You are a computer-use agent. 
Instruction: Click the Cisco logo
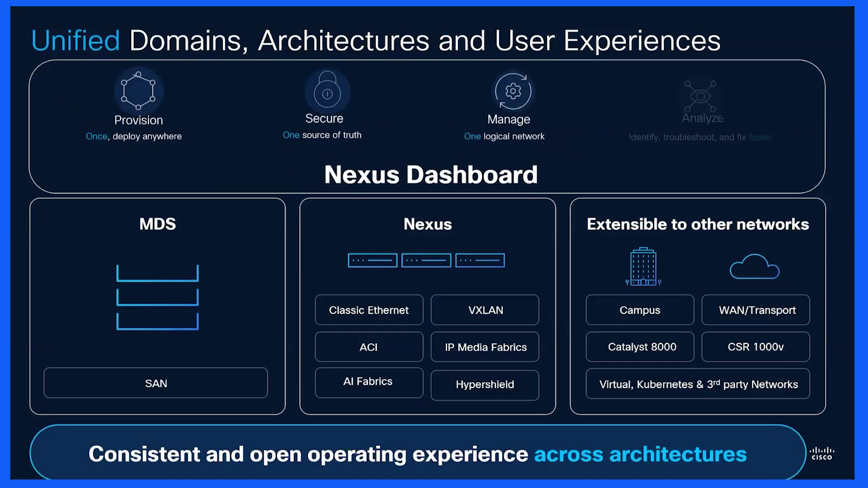(x=822, y=453)
